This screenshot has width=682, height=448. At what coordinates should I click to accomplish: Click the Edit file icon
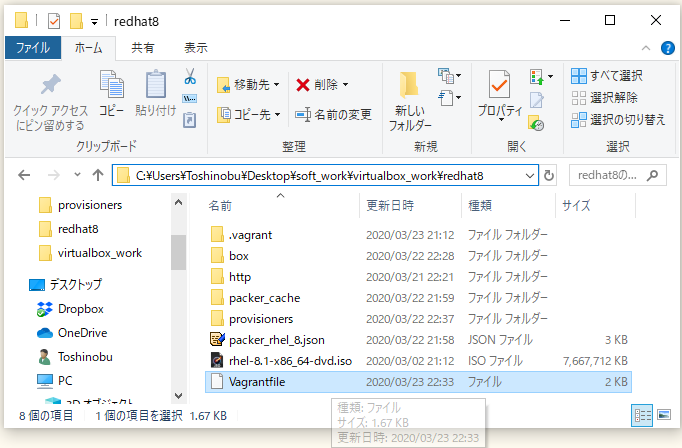point(537,100)
